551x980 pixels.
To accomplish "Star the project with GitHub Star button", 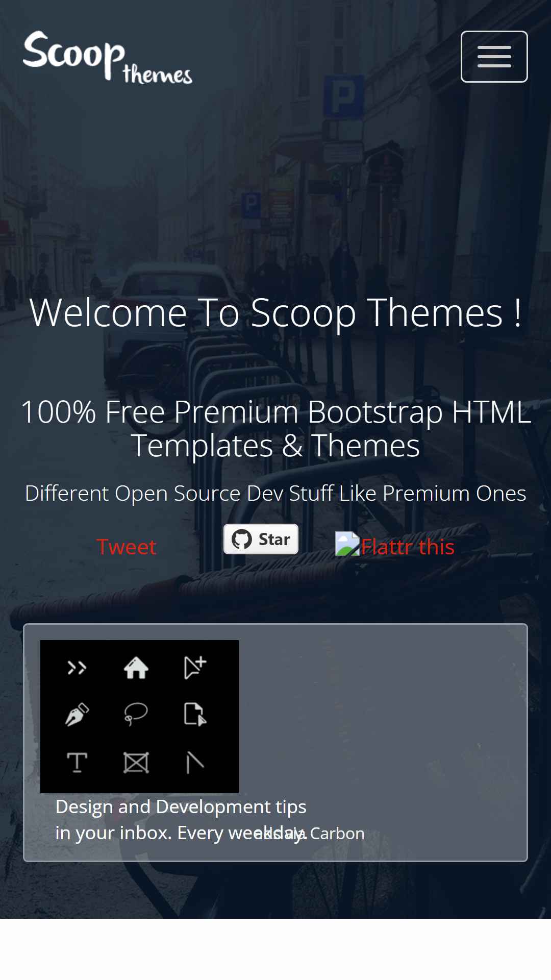I will click(x=261, y=539).
